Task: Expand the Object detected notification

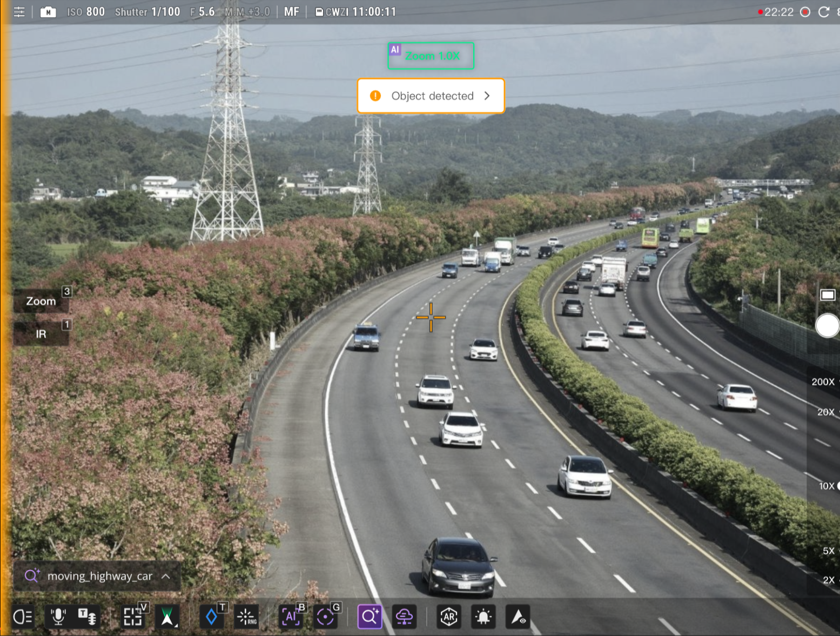Action: pyautogui.click(x=487, y=96)
